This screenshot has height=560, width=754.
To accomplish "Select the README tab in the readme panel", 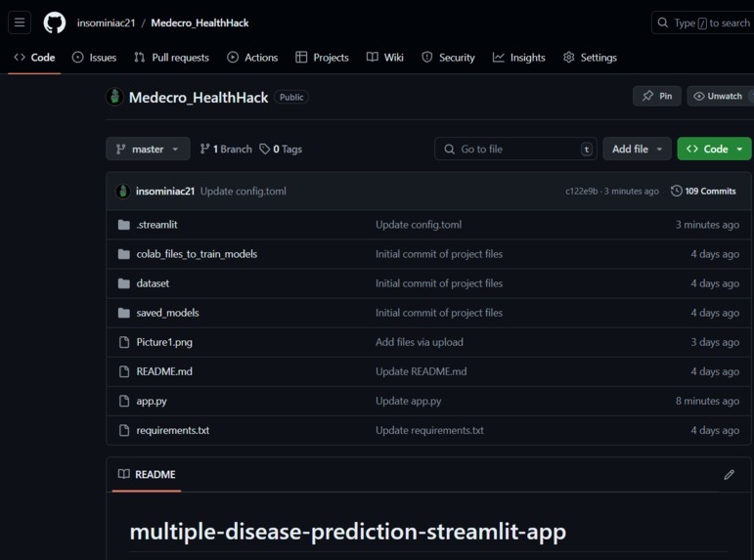I will pos(147,474).
